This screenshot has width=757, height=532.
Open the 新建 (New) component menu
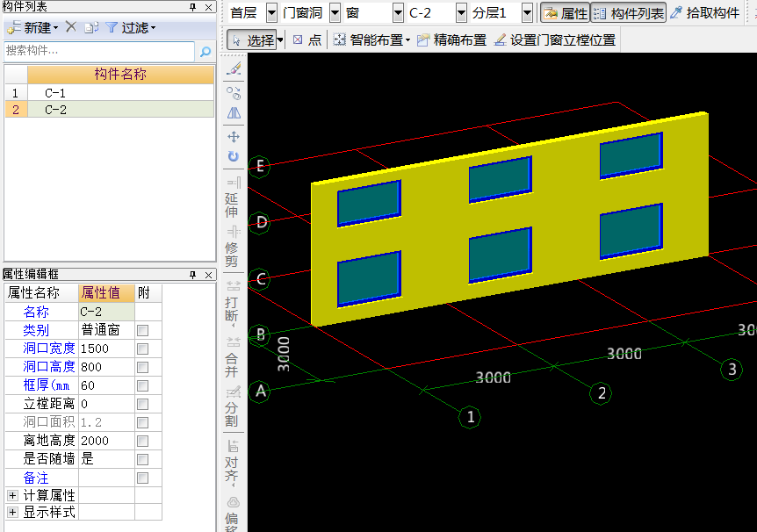[x=32, y=27]
